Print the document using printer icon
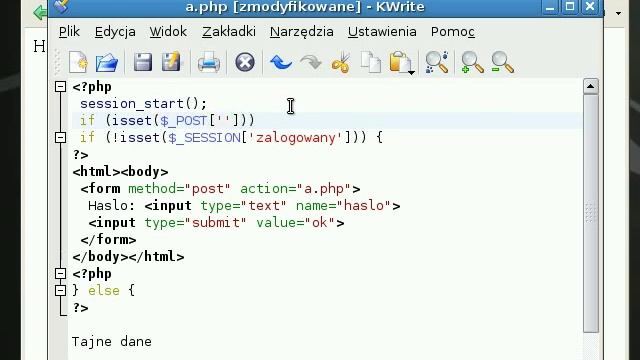This screenshot has height=360, width=640. 209,62
